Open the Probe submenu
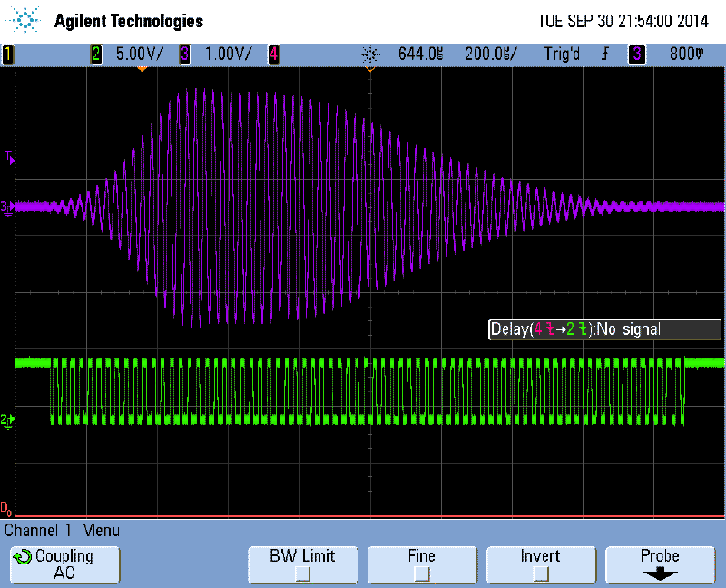The height and width of the screenshot is (588, 726). 660,564
